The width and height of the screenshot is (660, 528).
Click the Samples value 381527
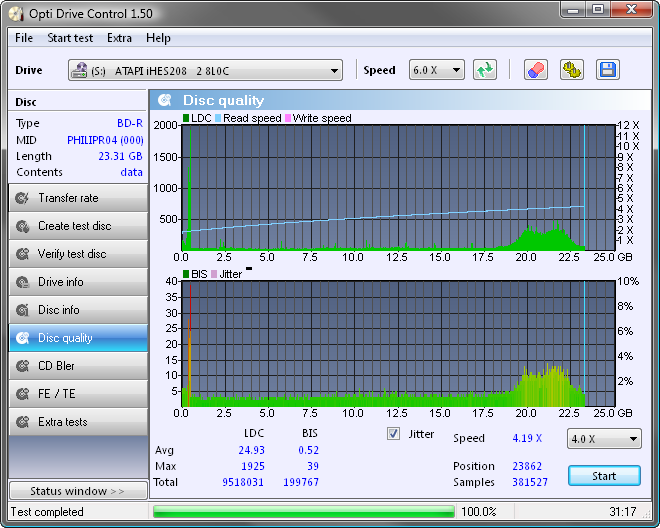click(x=530, y=482)
